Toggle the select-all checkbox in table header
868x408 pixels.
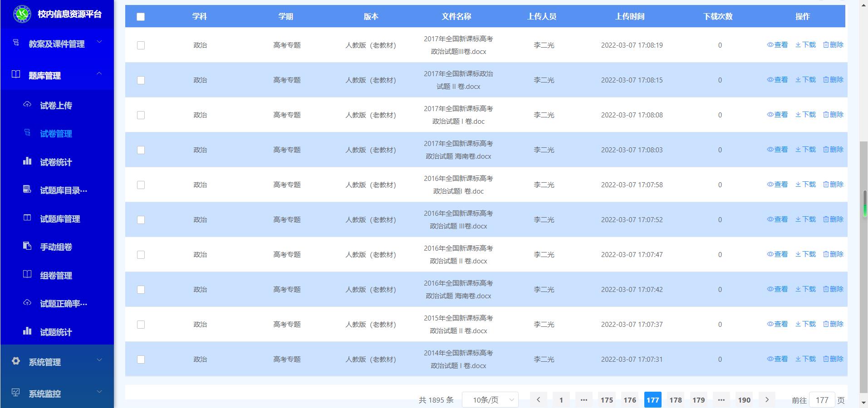point(141,17)
